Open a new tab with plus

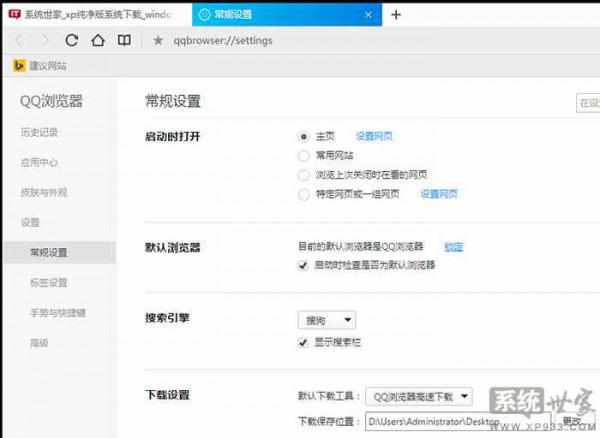pos(396,15)
